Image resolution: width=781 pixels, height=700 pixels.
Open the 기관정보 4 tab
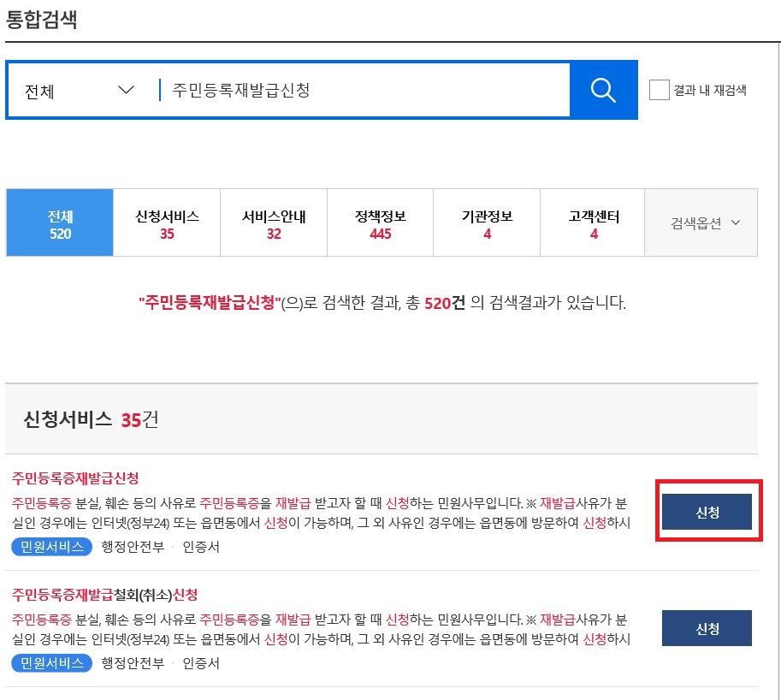coord(487,222)
